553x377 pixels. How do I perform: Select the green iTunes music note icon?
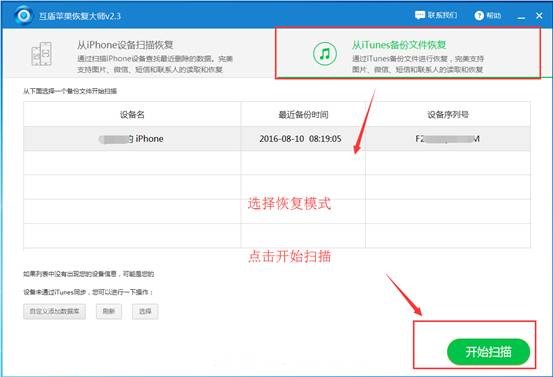[324, 54]
